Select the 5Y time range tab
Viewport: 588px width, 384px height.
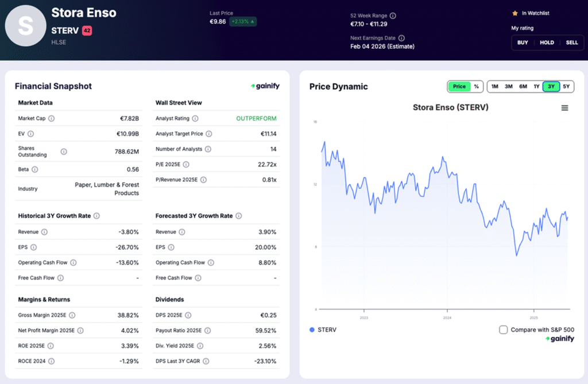pos(566,86)
